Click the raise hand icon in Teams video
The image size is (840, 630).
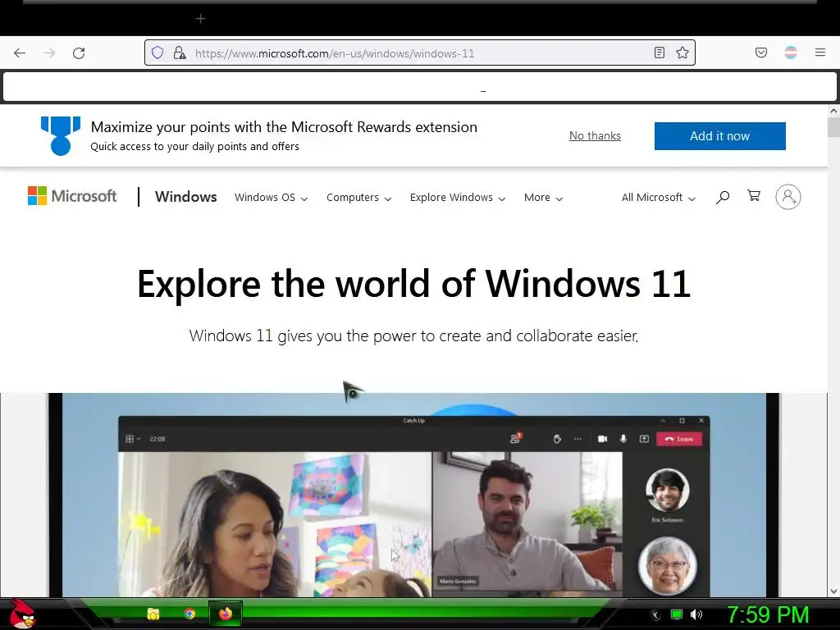point(557,439)
